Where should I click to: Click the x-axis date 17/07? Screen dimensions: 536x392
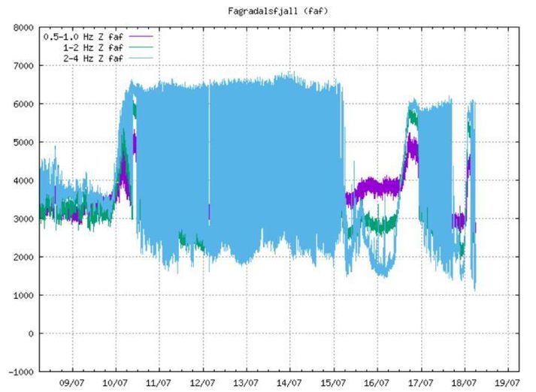(420, 383)
